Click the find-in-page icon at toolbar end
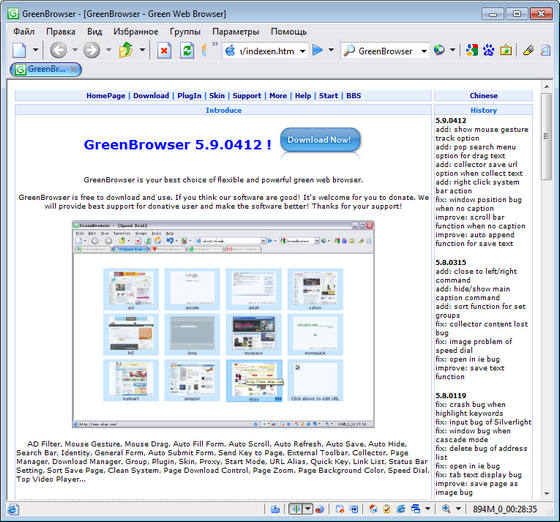 (x=545, y=50)
